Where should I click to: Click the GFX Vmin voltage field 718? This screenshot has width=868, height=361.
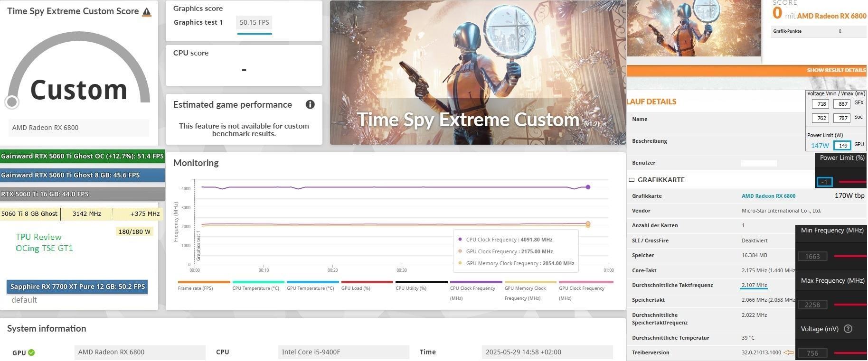point(820,104)
